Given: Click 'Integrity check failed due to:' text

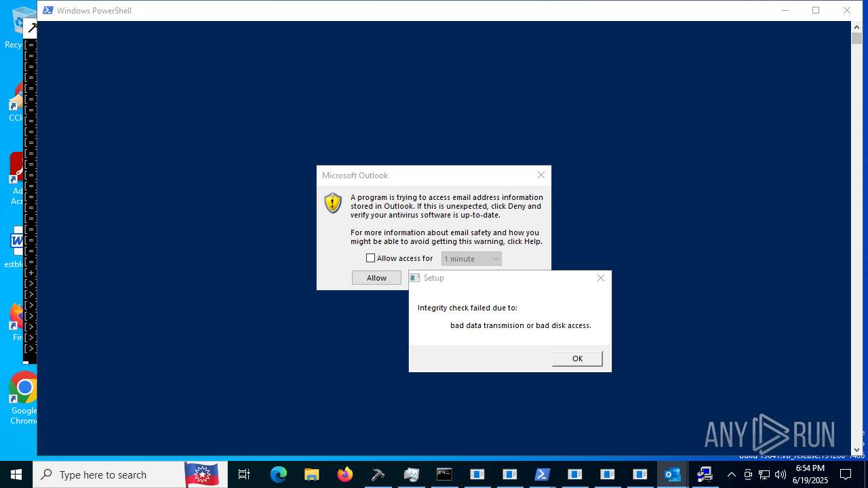Looking at the screenshot, I should point(467,308).
